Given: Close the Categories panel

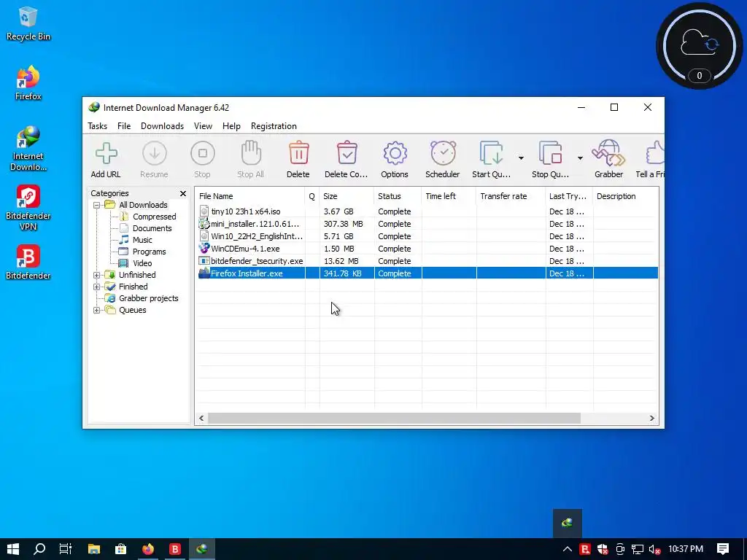Looking at the screenshot, I should click(183, 193).
